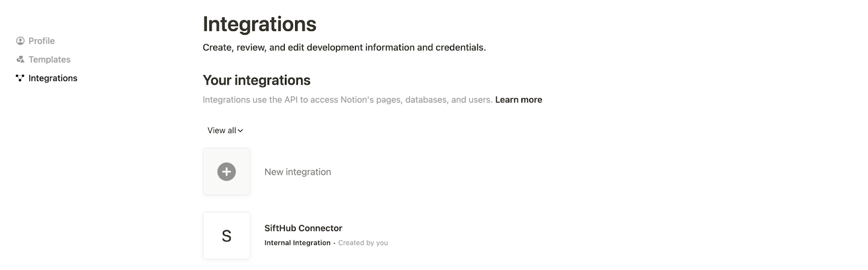Viewport: 868px width, 270px height.
Task: Click the main Integrations page title
Action: coord(259,24)
